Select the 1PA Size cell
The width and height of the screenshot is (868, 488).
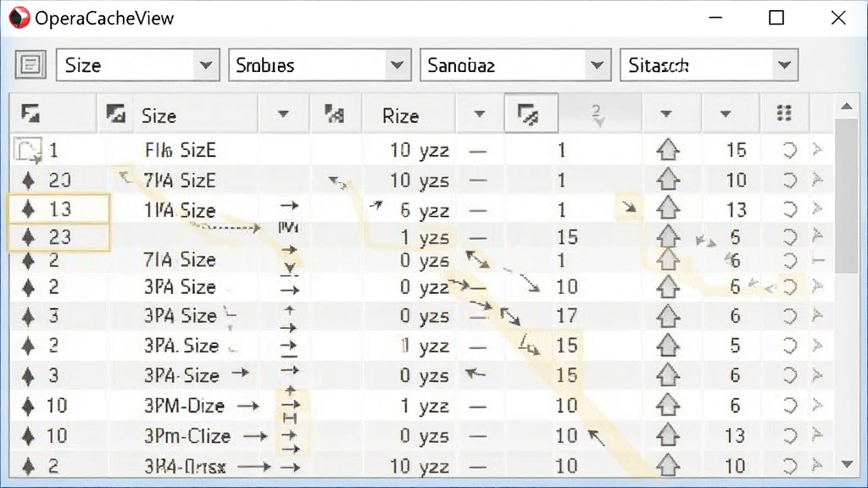click(x=180, y=210)
